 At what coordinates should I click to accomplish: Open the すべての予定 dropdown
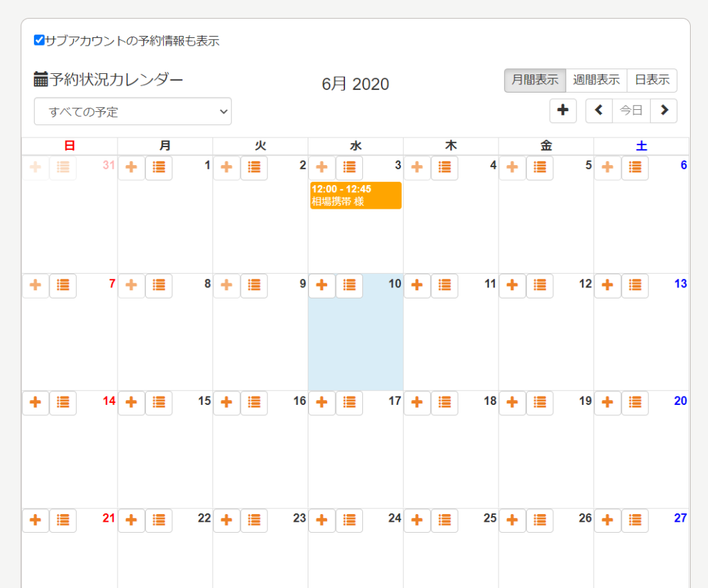point(133,111)
